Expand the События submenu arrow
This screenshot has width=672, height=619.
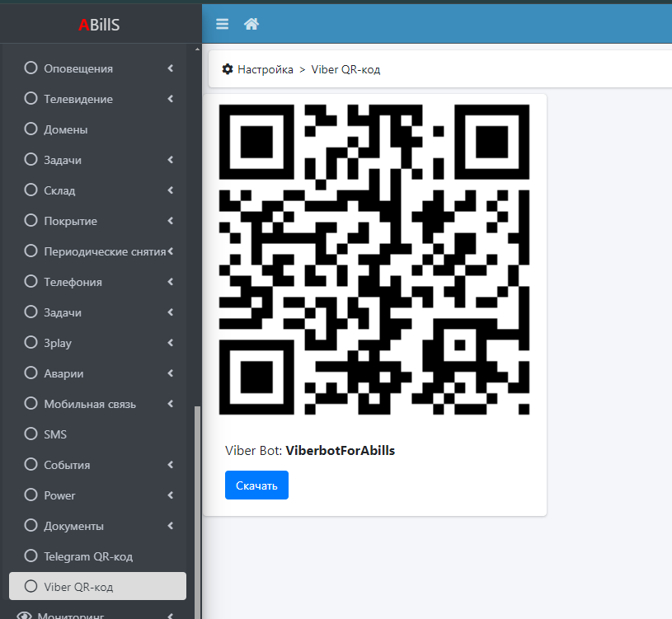[x=171, y=464]
